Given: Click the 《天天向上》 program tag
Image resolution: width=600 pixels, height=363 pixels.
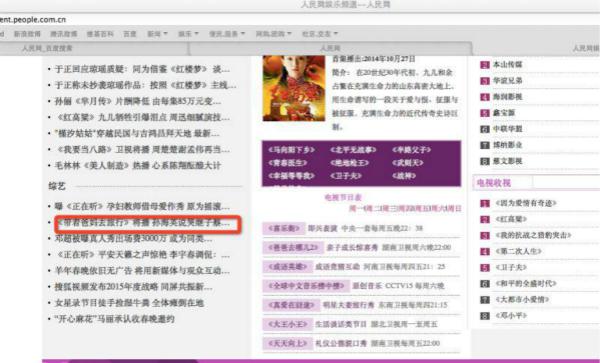Looking at the screenshot, I should [287, 343].
